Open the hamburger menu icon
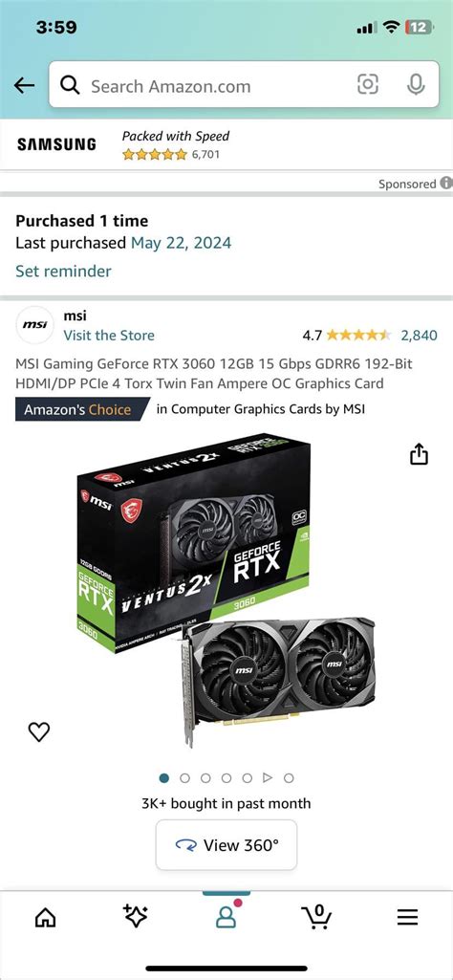Screen dimensions: 453x980 coord(407,917)
